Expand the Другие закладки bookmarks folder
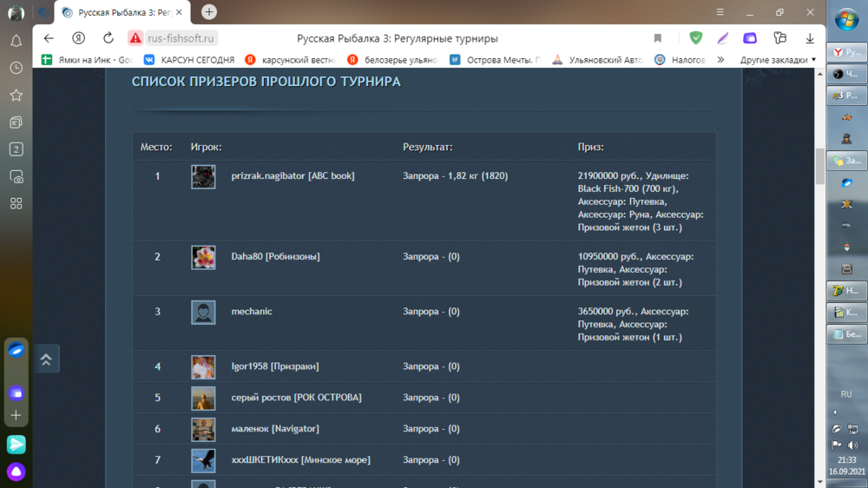868x488 pixels. pyautogui.click(x=778, y=60)
